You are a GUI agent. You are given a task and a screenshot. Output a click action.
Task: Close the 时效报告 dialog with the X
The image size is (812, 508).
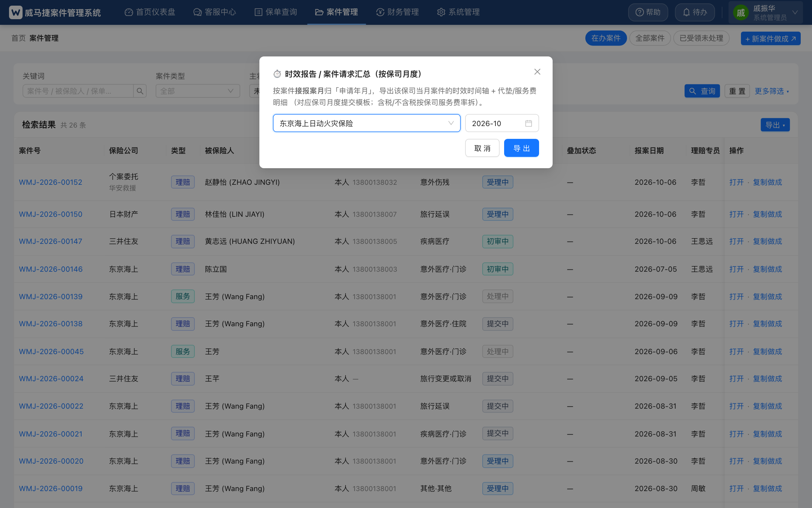[x=537, y=72]
